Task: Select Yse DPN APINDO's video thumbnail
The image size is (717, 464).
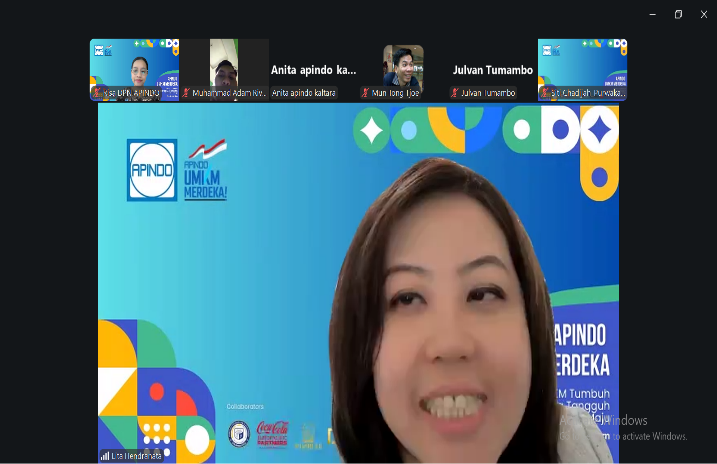Action: pos(134,65)
